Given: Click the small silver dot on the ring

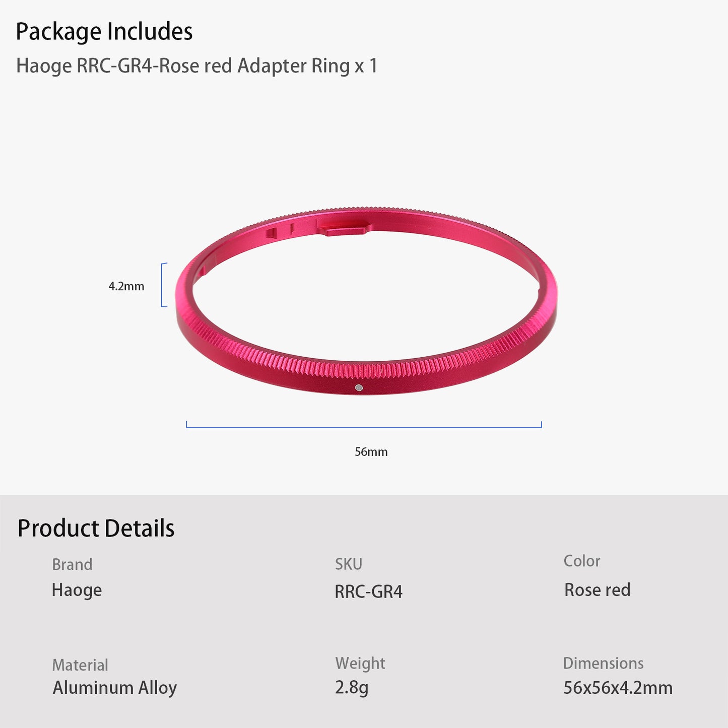Looking at the screenshot, I should tap(359, 387).
